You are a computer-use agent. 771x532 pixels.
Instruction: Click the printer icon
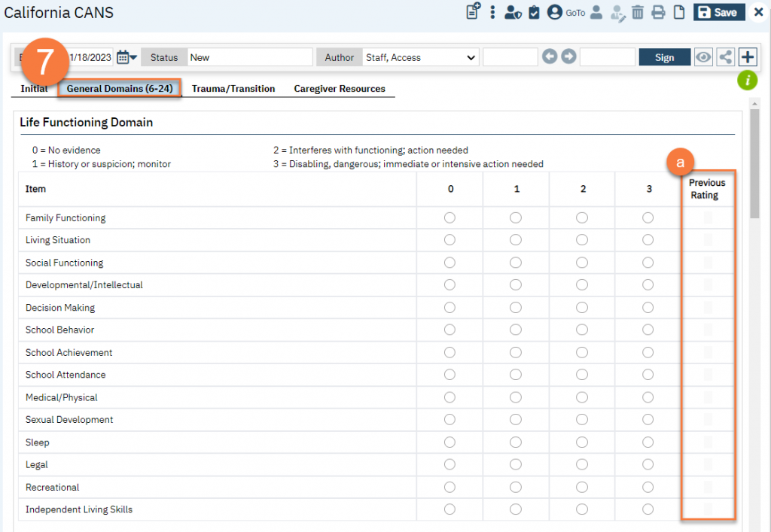(658, 12)
